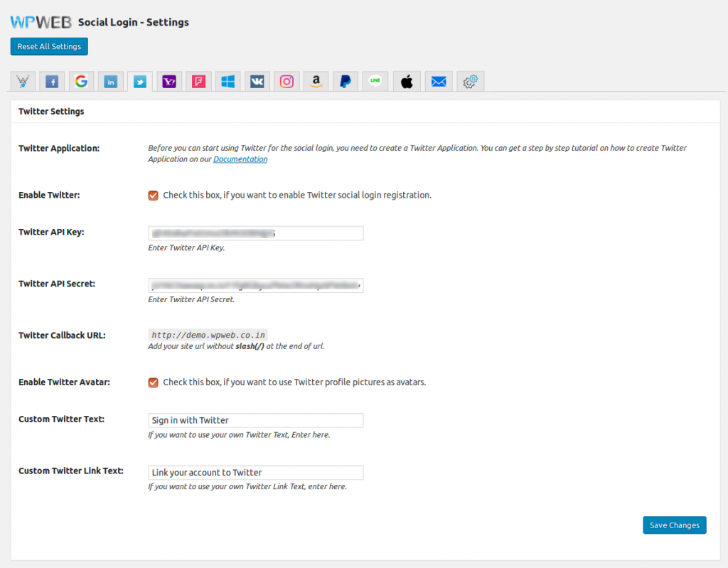Select the Instagram tab icon
Image resolution: width=728 pixels, height=568 pixels.
(x=287, y=82)
